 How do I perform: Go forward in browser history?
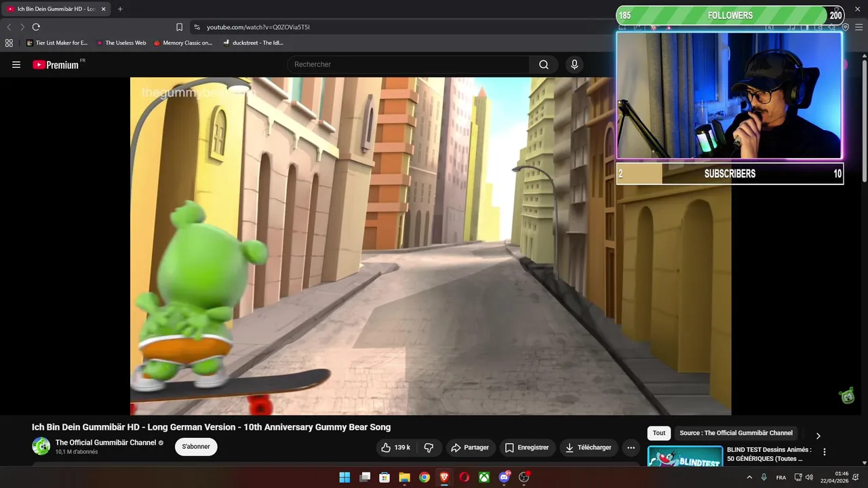tap(22, 27)
